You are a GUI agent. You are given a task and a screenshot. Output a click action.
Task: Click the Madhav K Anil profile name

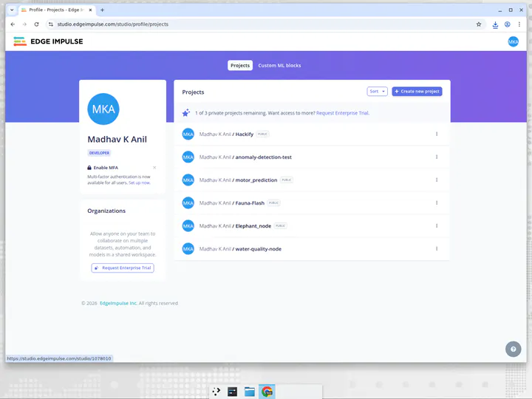pos(117,139)
